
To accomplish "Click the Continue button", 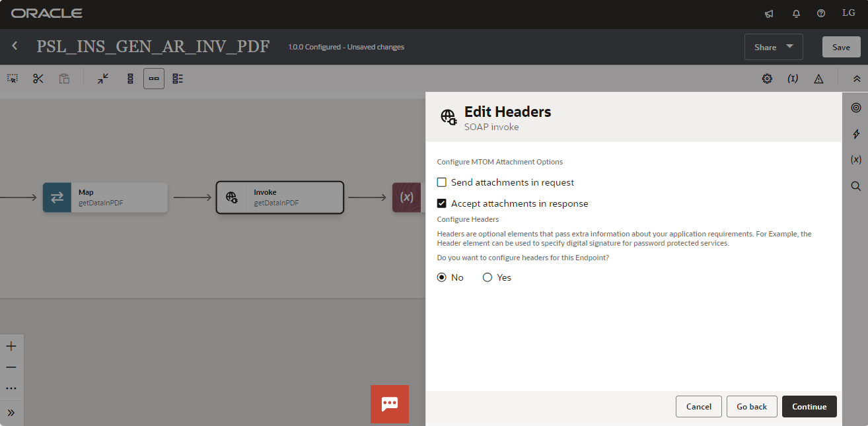I will (809, 406).
